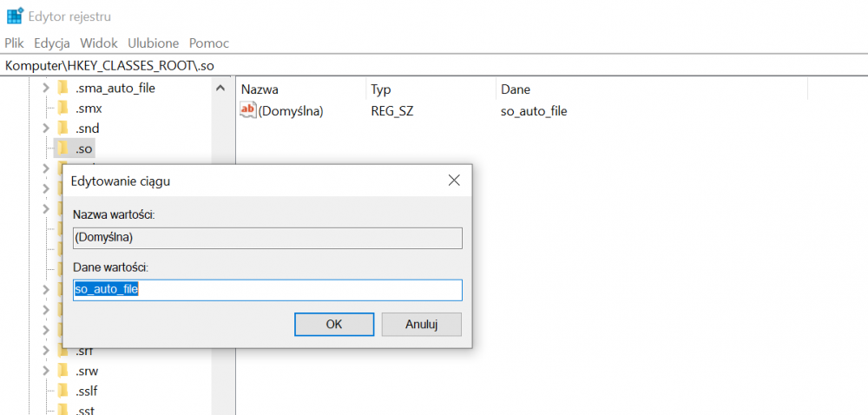Click the .smx key folder icon

point(62,108)
